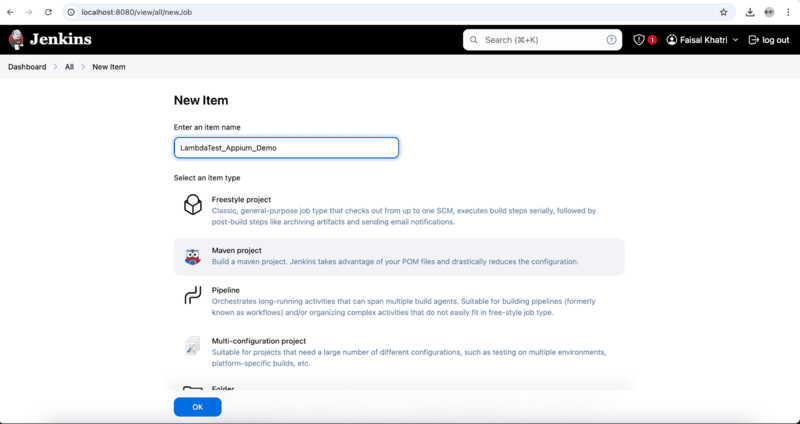Click the browser profile avatar icon
This screenshot has width=800, height=424.
[x=769, y=12]
